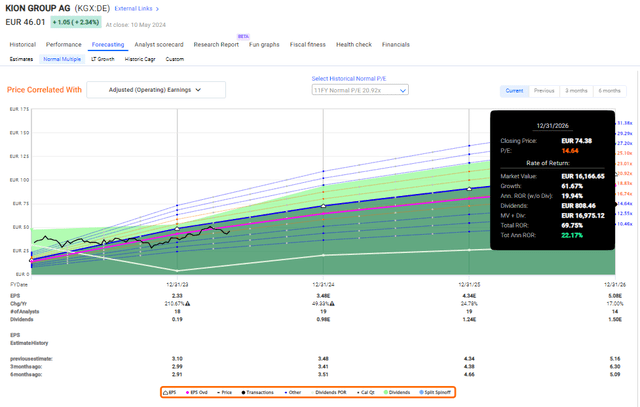The image size is (640, 407).
Task: Click the 12/31/23 fiscal date label
Action: (177, 285)
